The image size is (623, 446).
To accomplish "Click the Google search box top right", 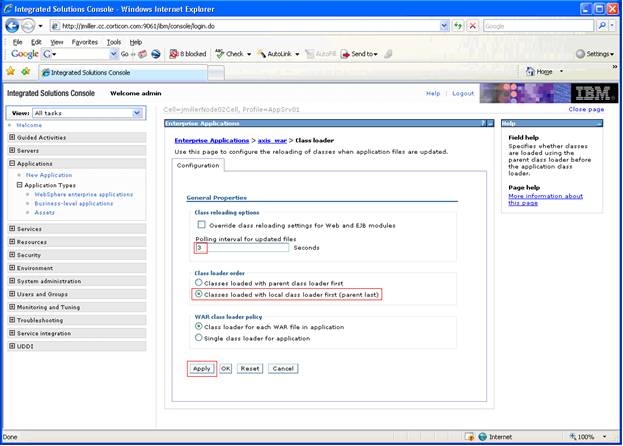I will click(538, 26).
